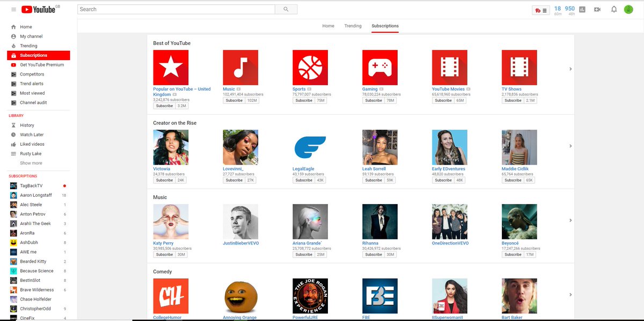Select Subscriptions in the sidebar
Screen dimensions: 644x321
point(39,55)
